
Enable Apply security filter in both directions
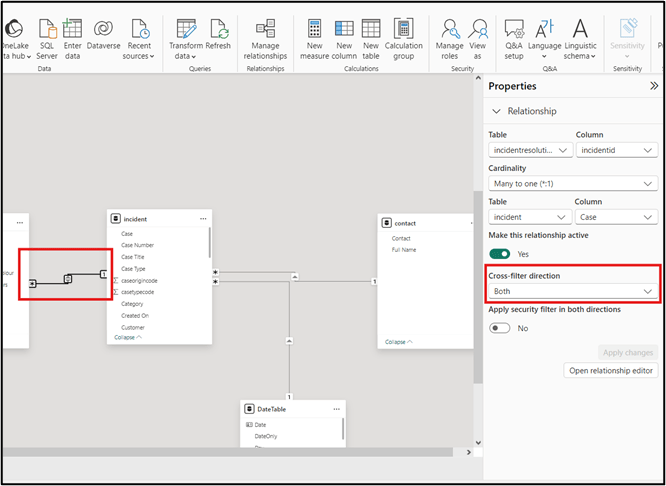coord(499,328)
